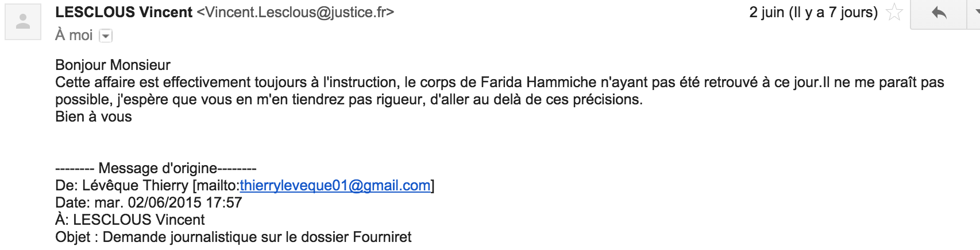
Task: Click the "Bonjour Monsieur" greeting line
Action: (113, 65)
